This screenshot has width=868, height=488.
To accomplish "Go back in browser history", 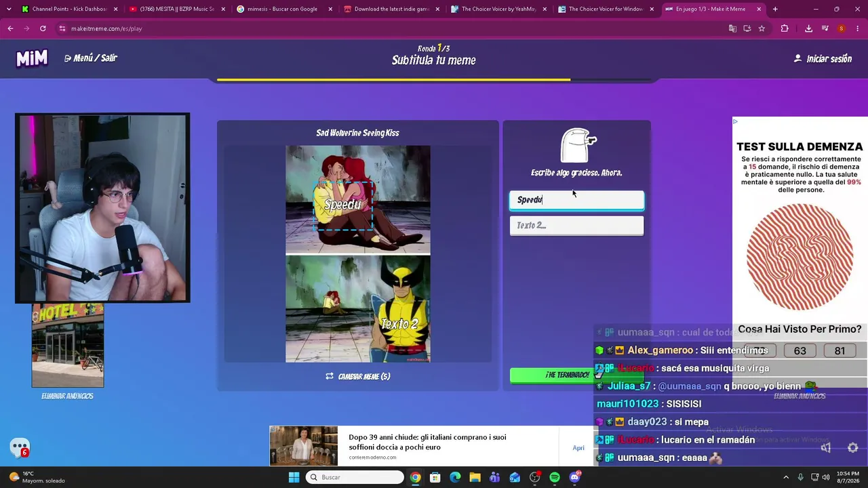I will [10, 28].
